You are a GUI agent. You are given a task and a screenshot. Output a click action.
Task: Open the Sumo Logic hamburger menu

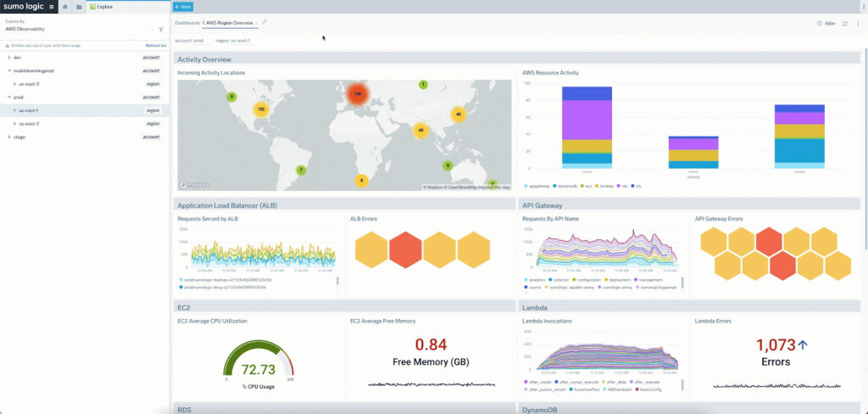51,7
